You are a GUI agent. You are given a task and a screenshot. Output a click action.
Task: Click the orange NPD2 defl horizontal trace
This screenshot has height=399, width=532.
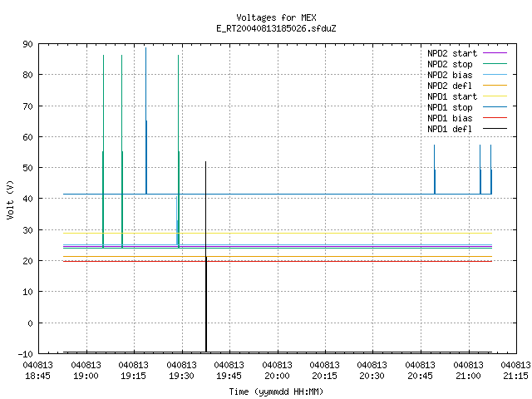(x=278, y=257)
